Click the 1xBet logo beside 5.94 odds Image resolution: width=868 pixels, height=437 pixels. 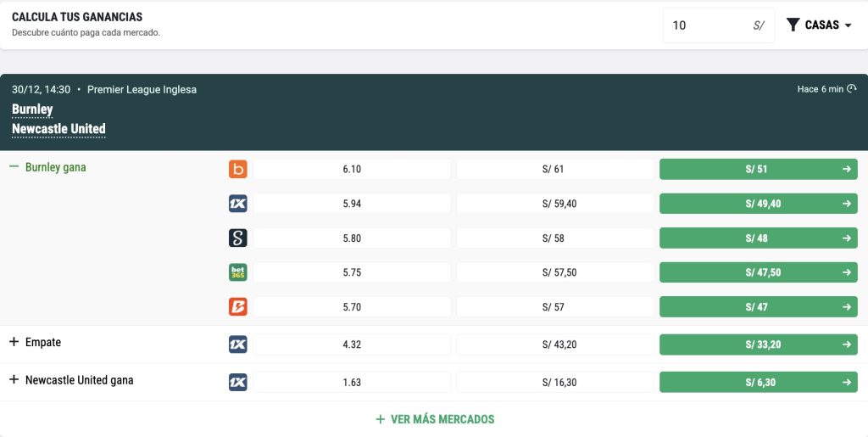point(238,204)
